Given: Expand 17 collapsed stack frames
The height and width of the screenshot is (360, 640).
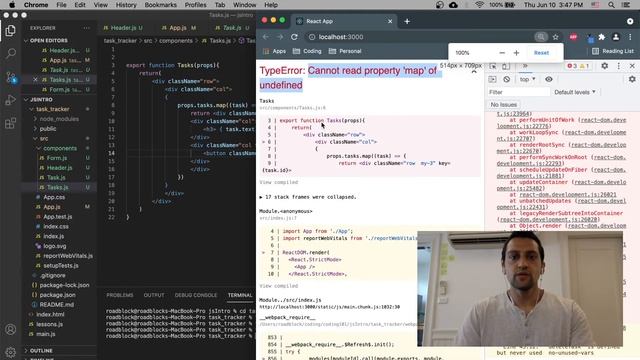Looking at the screenshot, I should click(x=308, y=197).
